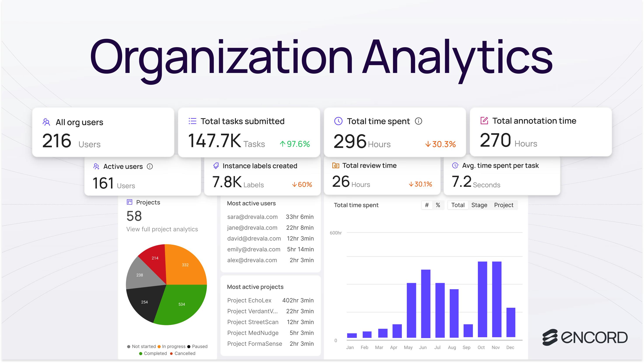Select the Project tab on chart
The image size is (644, 363).
[503, 205]
